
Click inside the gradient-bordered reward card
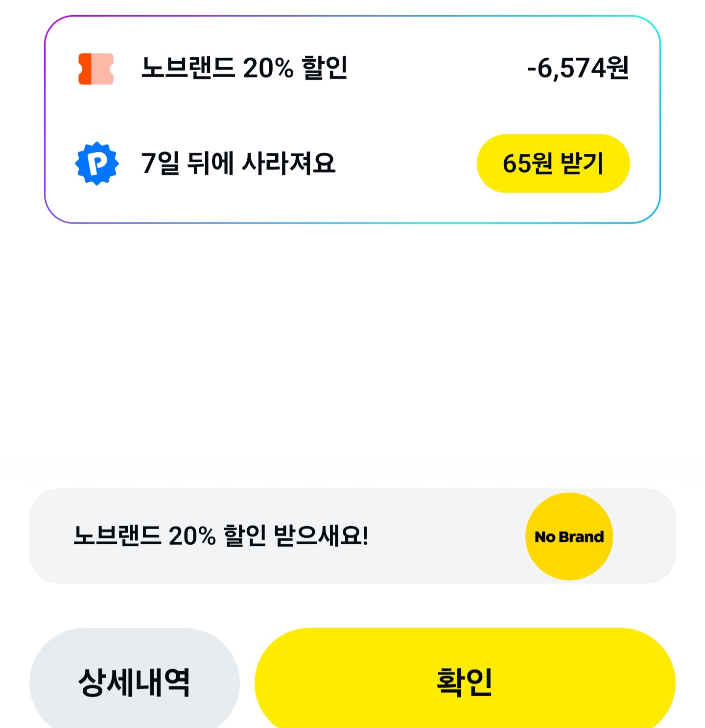click(x=352, y=120)
